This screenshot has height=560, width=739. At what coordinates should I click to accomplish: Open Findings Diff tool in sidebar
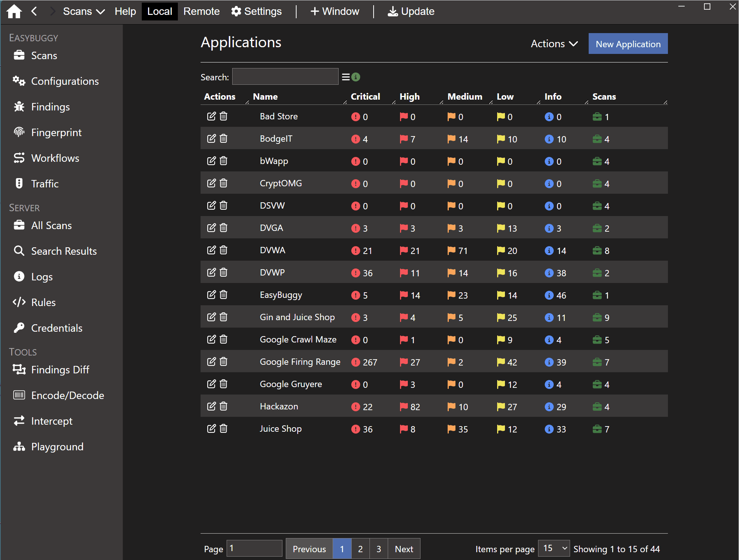click(60, 370)
